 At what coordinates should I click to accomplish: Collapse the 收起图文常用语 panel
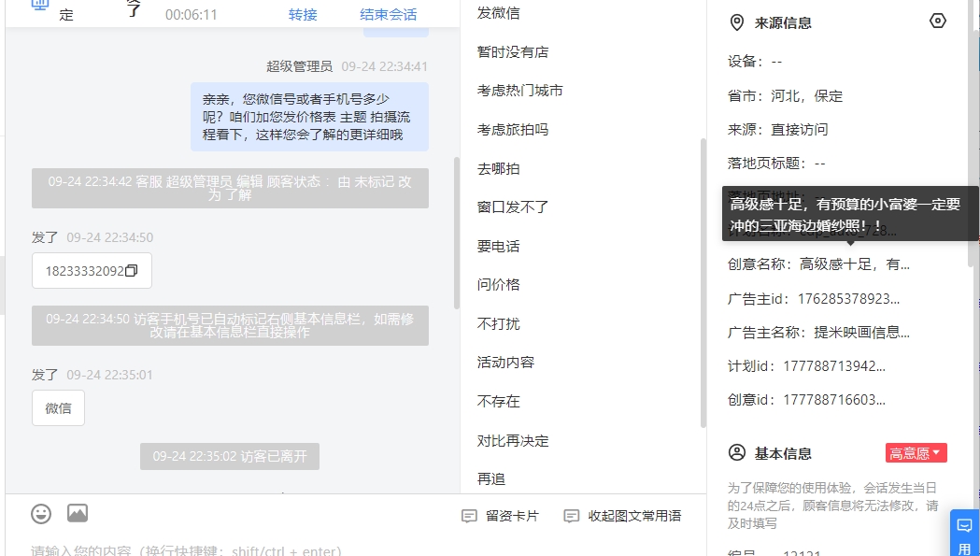(x=622, y=516)
